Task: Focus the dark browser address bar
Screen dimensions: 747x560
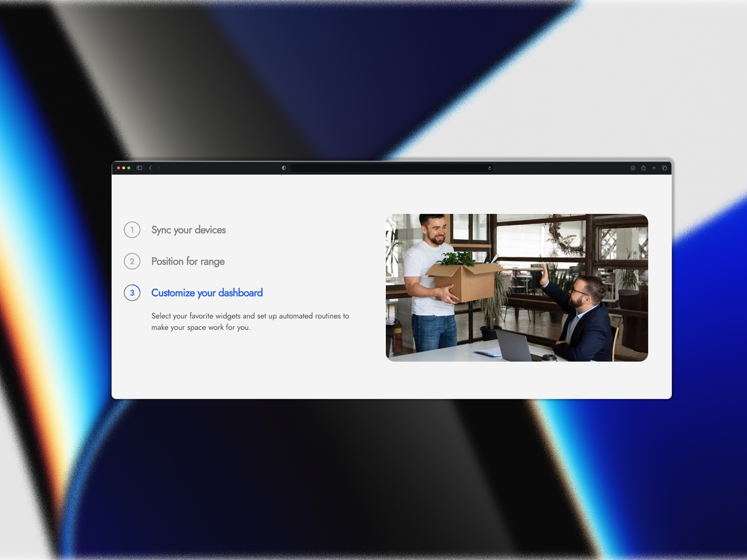Action: click(392, 168)
